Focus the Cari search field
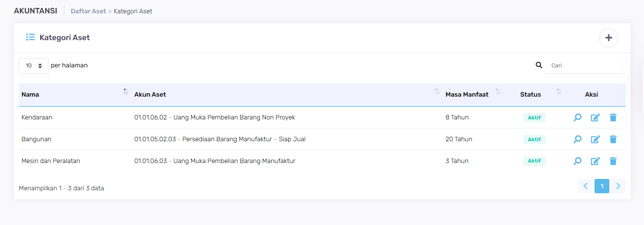The width and height of the screenshot is (644, 225). click(x=586, y=65)
